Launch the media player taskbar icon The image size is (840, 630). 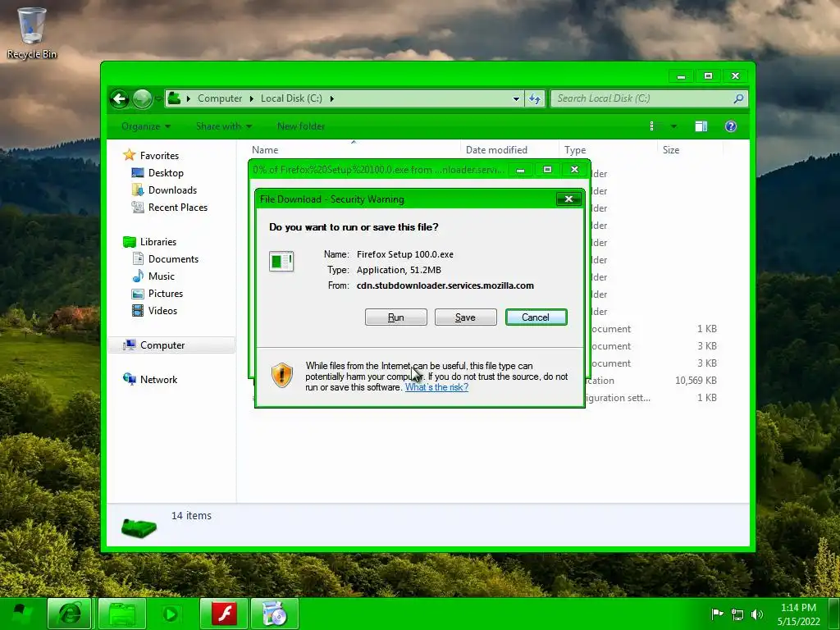pyautogui.click(x=171, y=614)
